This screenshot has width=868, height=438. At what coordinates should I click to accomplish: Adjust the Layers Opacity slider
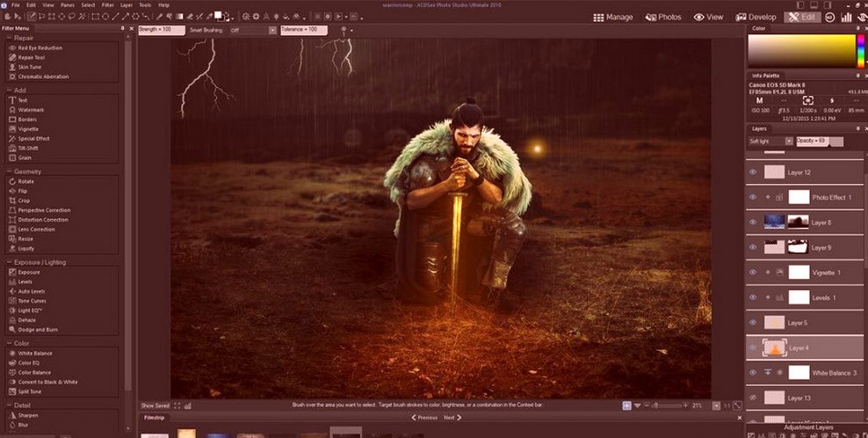pyautogui.click(x=820, y=142)
